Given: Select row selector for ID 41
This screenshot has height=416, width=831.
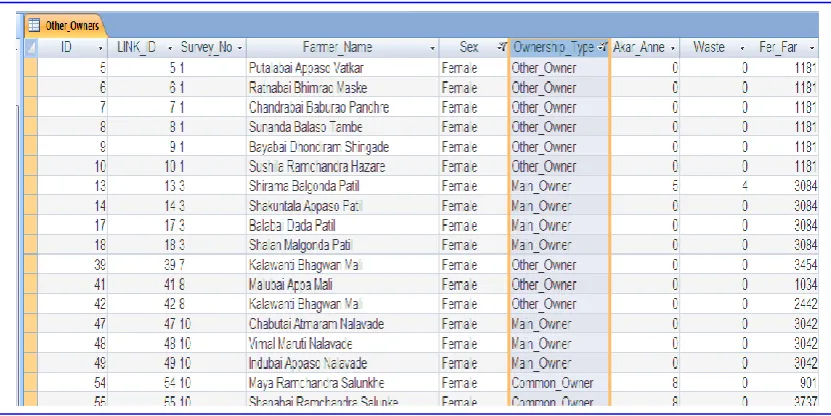Looking at the screenshot, I should point(31,285).
